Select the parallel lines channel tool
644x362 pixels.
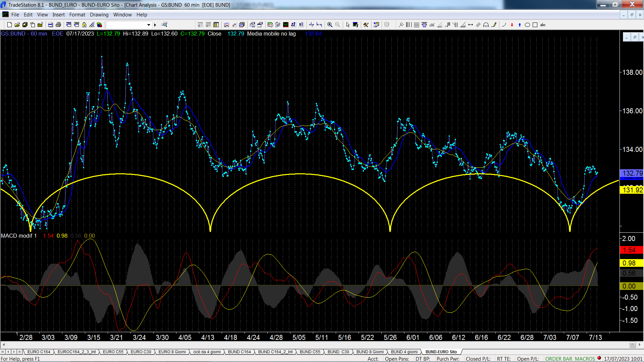[478, 24]
